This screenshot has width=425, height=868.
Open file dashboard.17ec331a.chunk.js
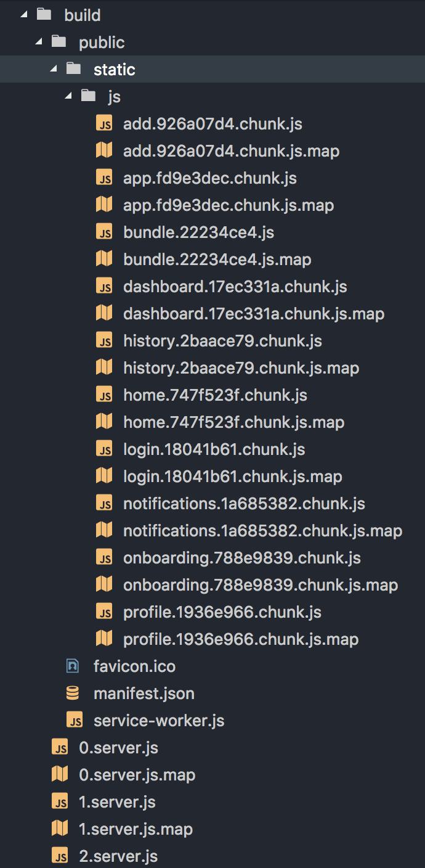point(235,287)
